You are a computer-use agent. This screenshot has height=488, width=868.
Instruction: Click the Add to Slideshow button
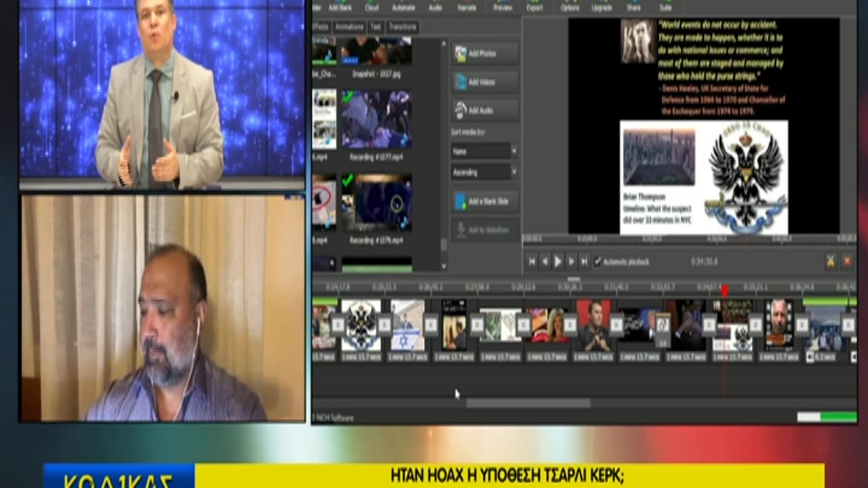point(485,230)
